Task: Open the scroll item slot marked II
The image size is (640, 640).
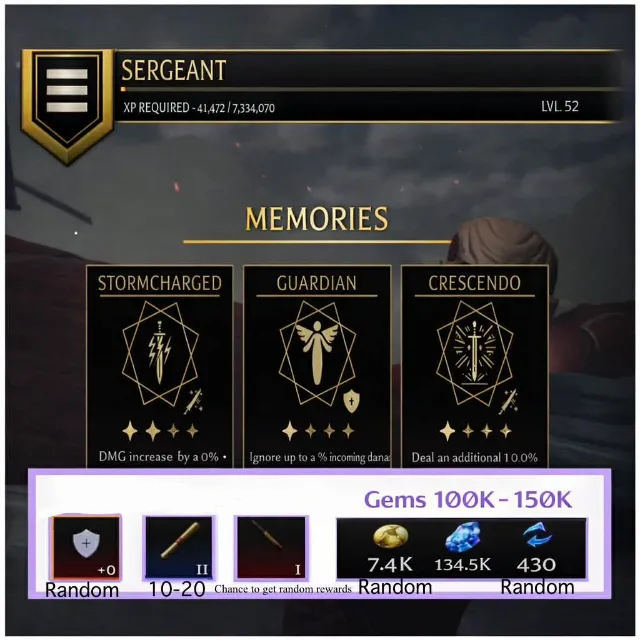Action: pos(179,548)
